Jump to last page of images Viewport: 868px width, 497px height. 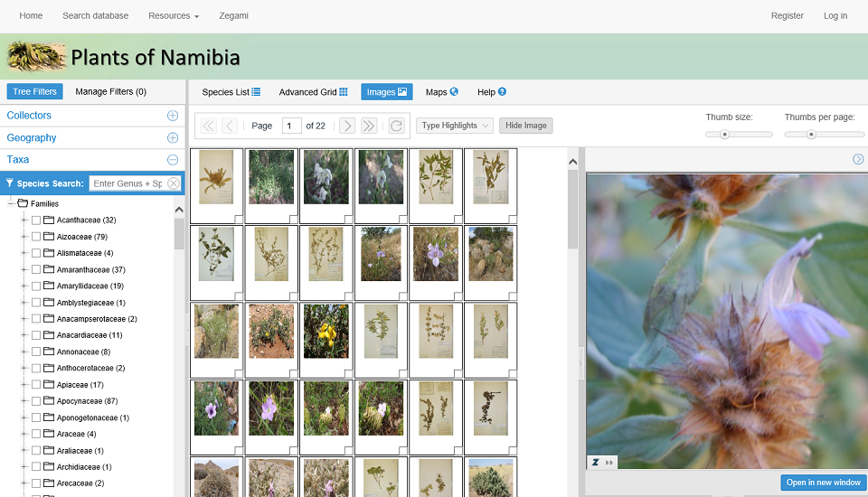369,126
